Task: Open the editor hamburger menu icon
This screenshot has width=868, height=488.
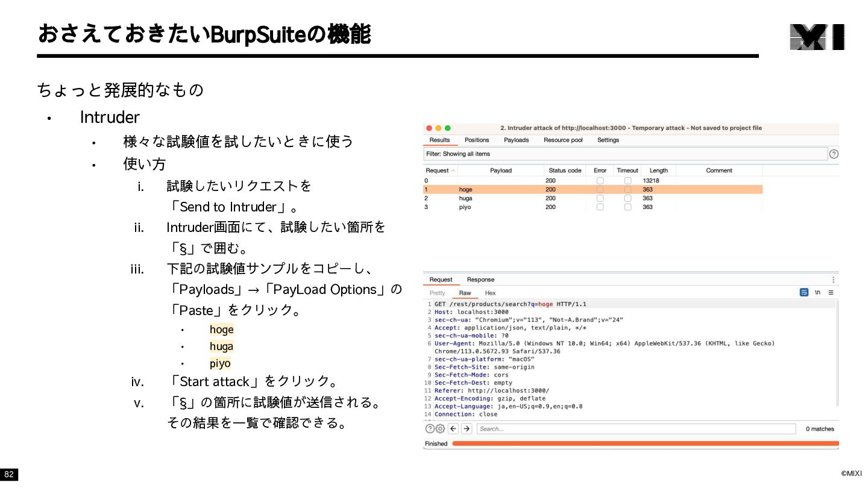Action: (831, 292)
